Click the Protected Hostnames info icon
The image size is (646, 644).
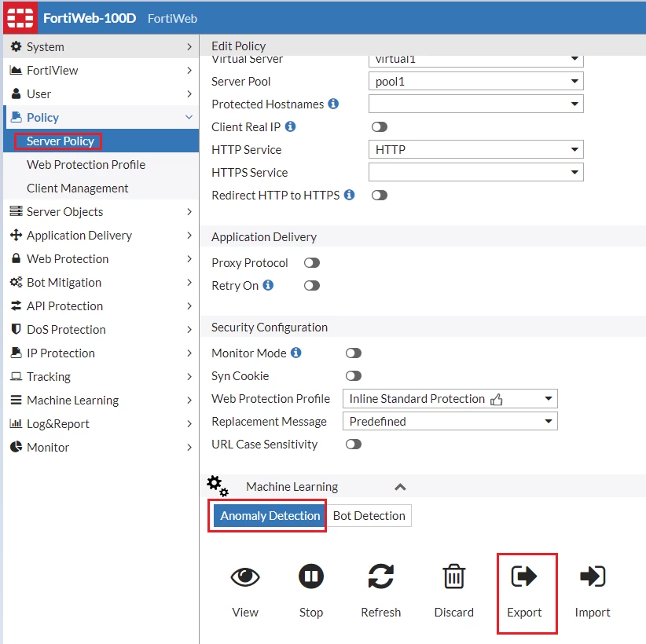pyautogui.click(x=333, y=104)
